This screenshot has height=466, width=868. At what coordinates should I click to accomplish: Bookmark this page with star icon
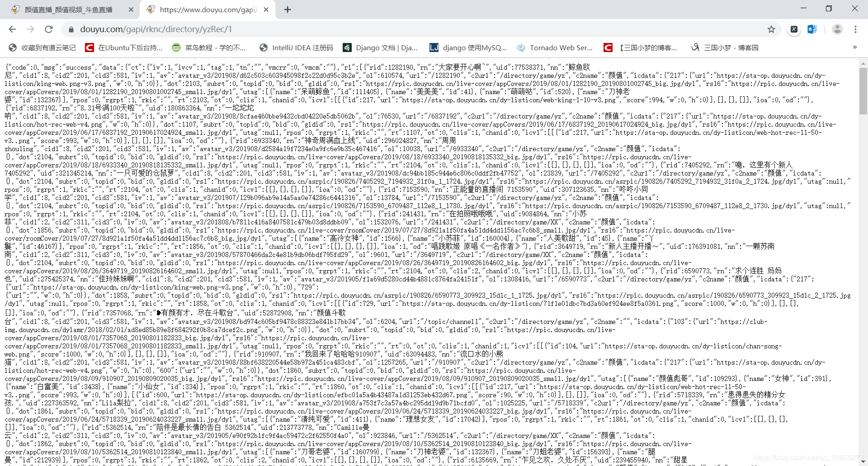[771, 29]
